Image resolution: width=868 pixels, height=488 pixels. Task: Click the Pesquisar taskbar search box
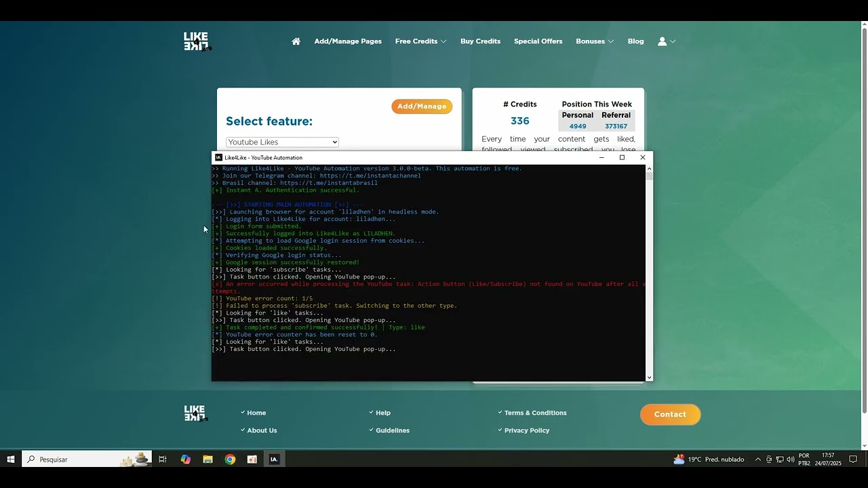pos(87,460)
